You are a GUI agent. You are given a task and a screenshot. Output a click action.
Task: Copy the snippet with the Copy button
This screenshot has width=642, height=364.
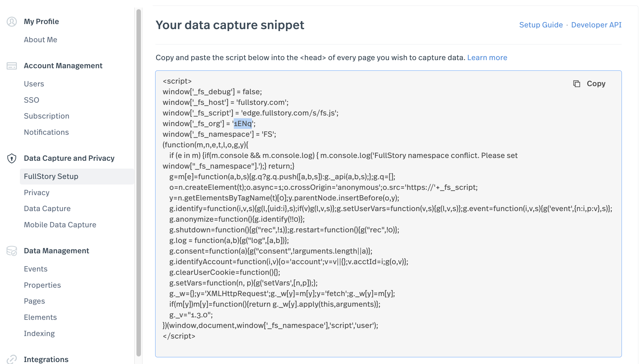tap(589, 84)
